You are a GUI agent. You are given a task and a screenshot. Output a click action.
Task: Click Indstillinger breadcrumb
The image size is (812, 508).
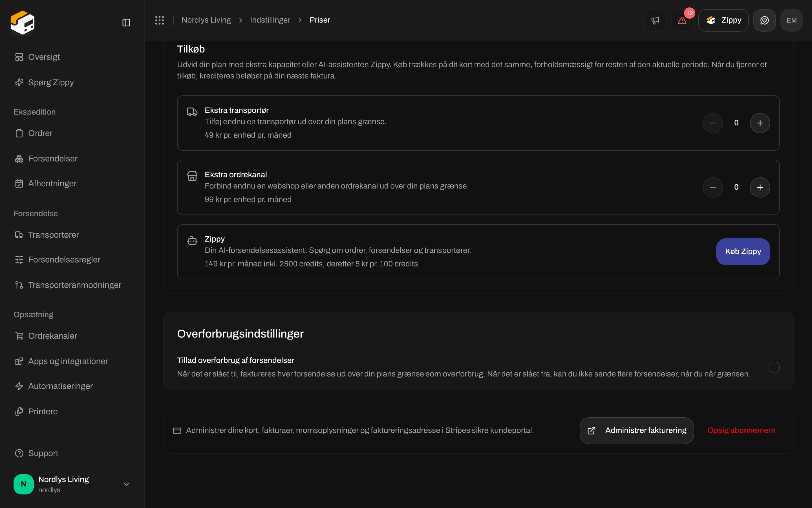click(270, 20)
